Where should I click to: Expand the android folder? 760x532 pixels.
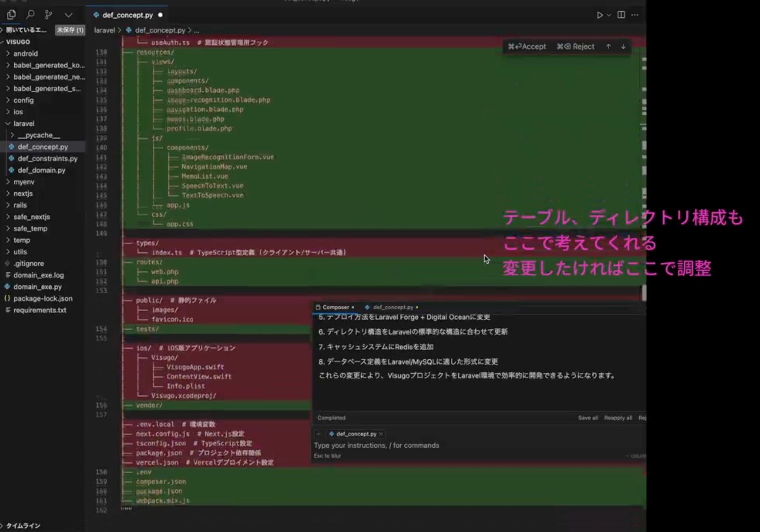point(26,54)
